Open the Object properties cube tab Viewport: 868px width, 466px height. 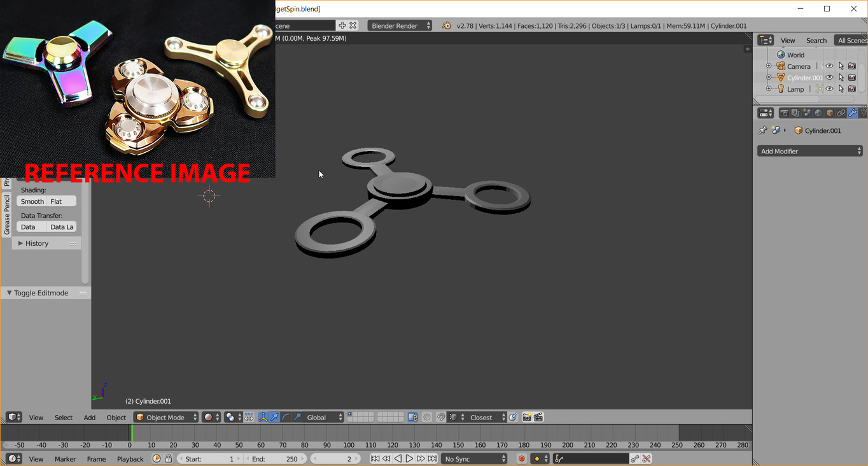coord(830,113)
